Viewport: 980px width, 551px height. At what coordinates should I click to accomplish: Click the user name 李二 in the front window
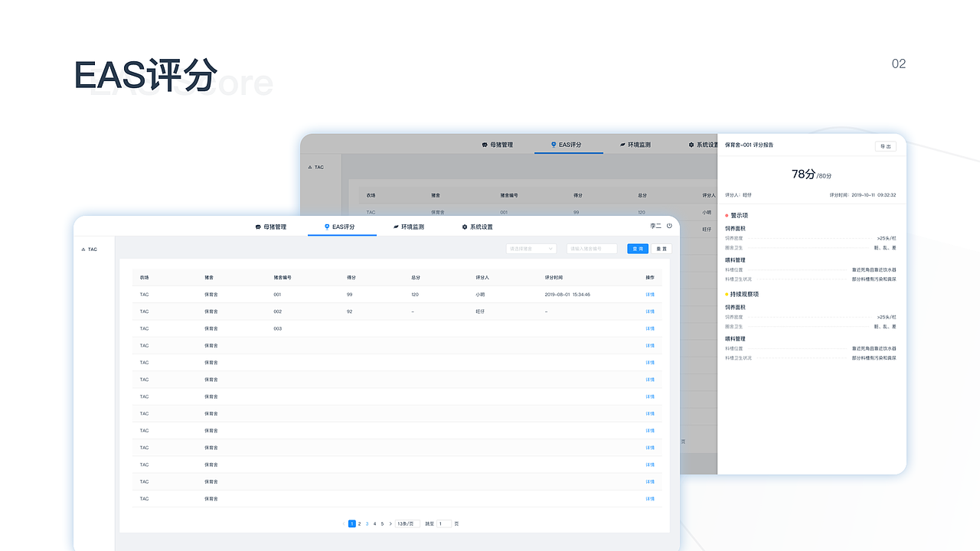tap(655, 226)
